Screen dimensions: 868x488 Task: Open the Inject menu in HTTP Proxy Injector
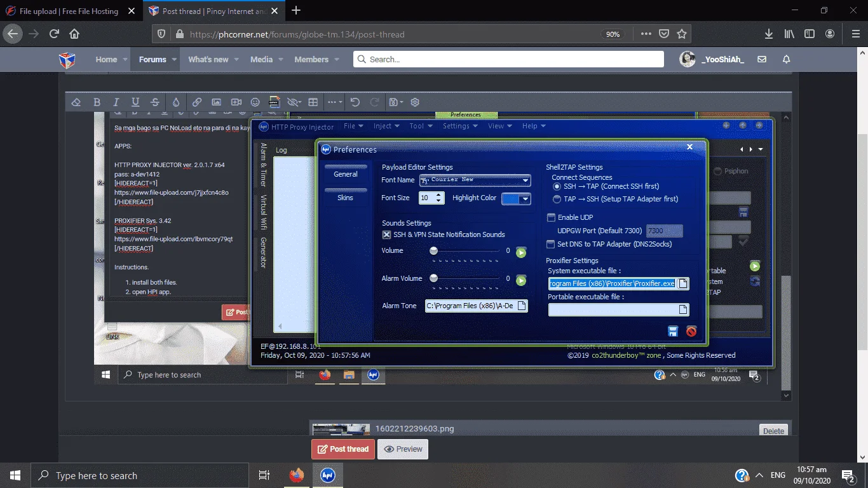point(386,126)
